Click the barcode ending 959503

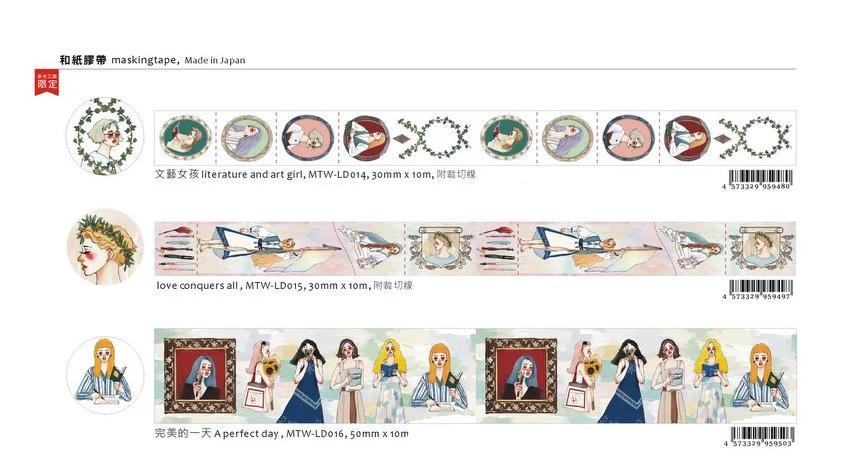point(760,436)
